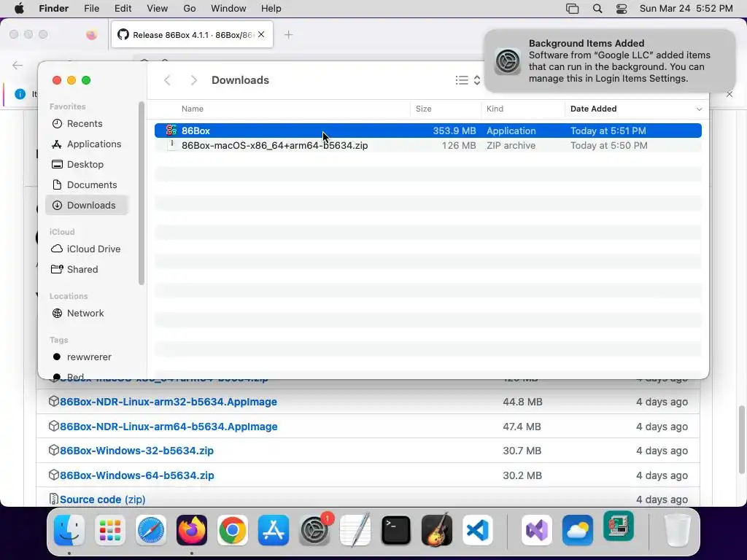Toggle Date Added sort order chevron
747x560 pixels.
coord(699,109)
